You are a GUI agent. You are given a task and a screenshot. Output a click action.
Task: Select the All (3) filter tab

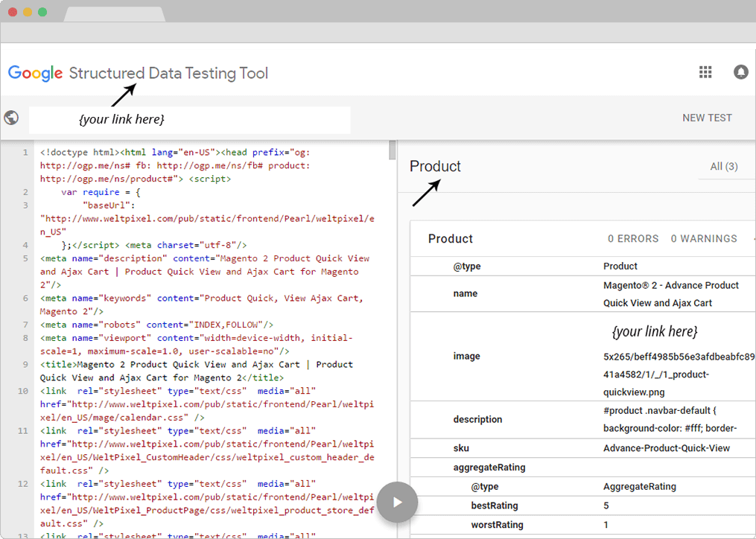pos(724,166)
